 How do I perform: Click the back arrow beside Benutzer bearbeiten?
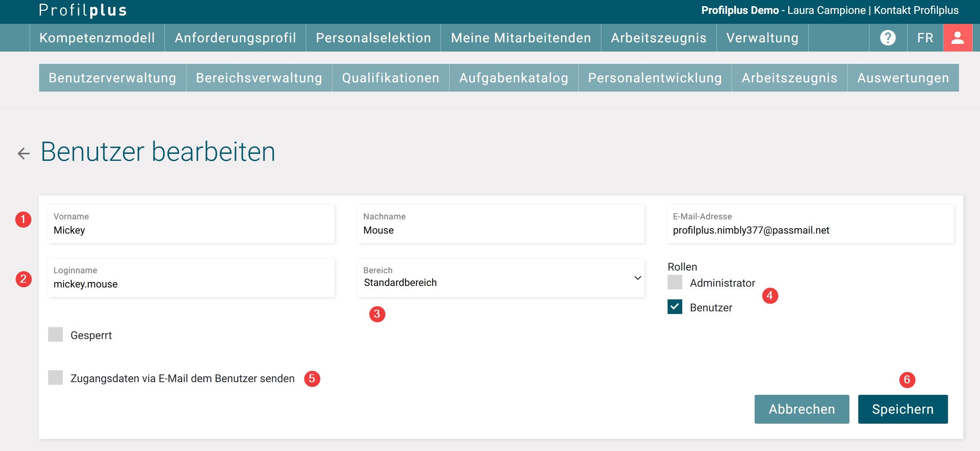(x=23, y=154)
